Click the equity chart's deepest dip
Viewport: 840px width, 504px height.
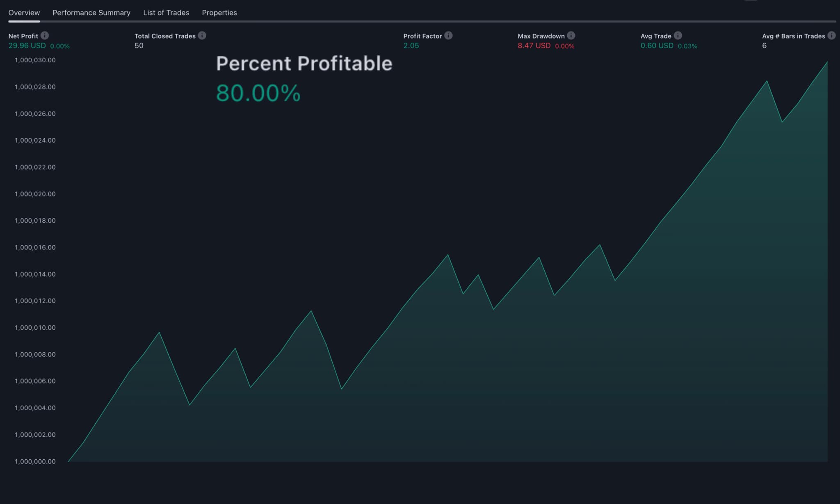[x=189, y=406]
